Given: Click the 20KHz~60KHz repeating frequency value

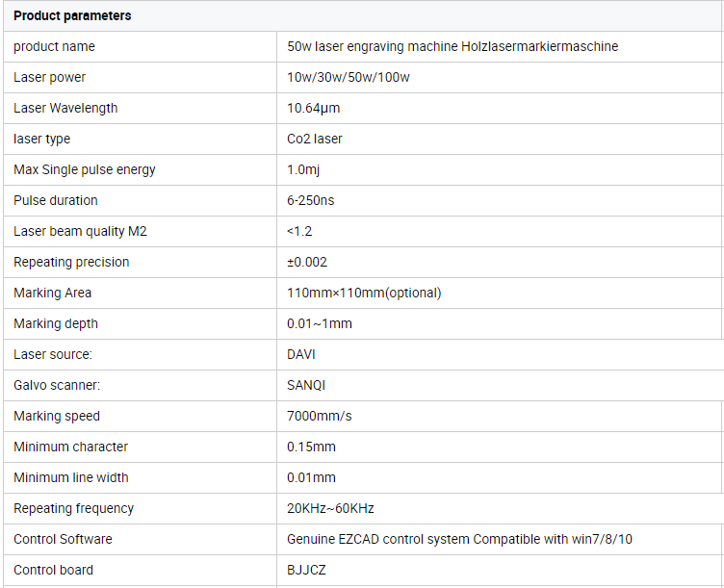Looking at the screenshot, I should click(330, 508).
